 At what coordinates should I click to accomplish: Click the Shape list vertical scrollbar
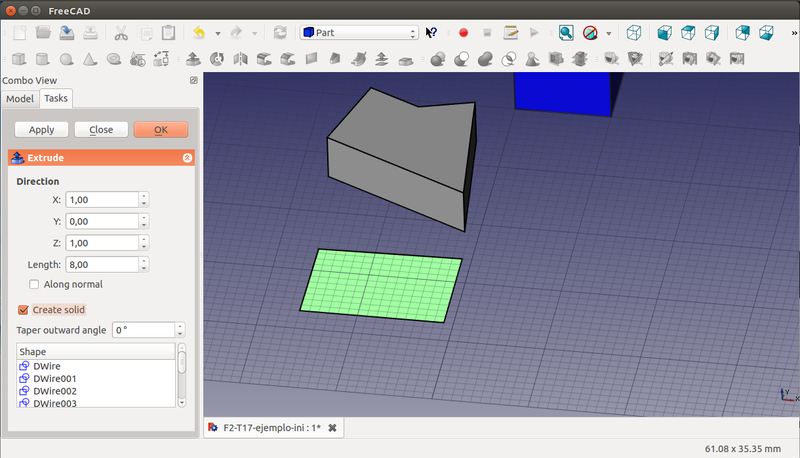coord(181,375)
